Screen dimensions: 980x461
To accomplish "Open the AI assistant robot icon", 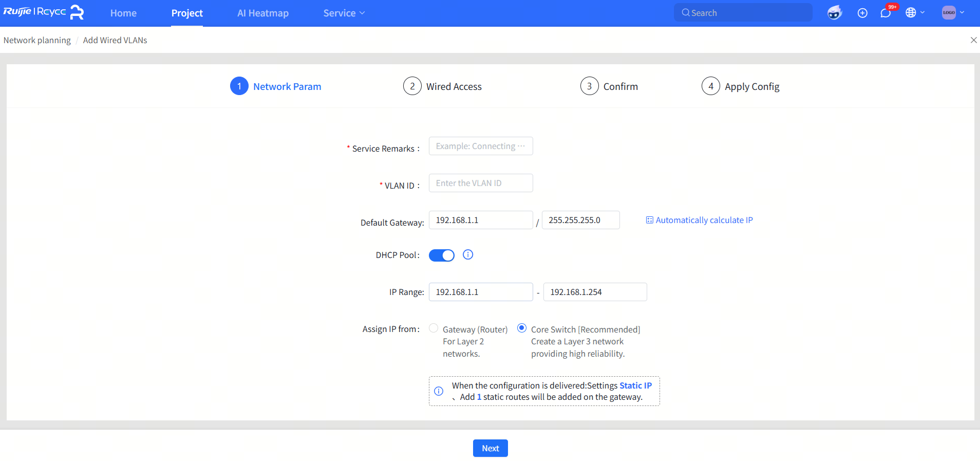I will [835, 13].
